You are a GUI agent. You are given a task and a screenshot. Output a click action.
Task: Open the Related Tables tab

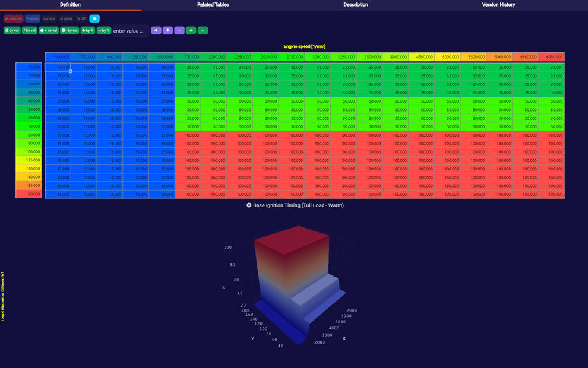pos(213,5)
